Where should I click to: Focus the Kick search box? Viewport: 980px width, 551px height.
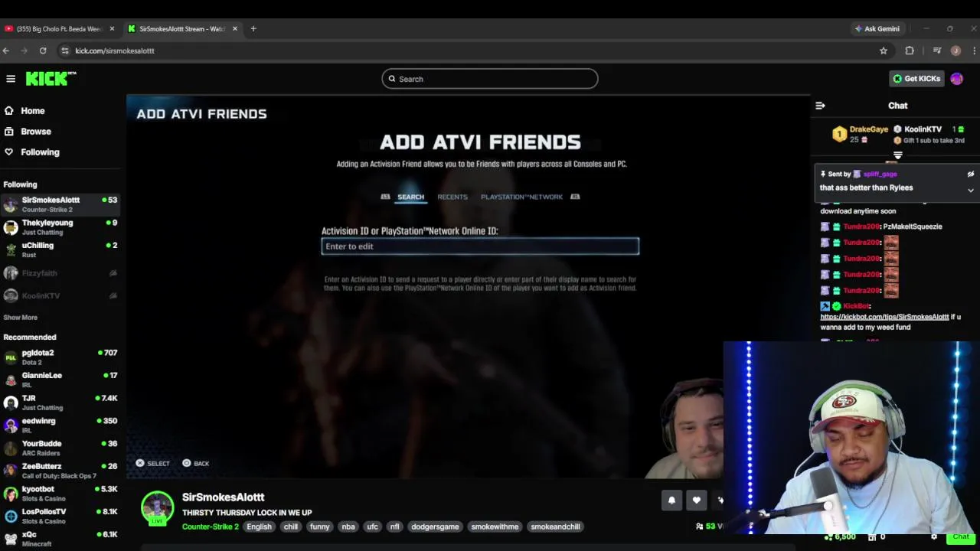coord(490,79)
